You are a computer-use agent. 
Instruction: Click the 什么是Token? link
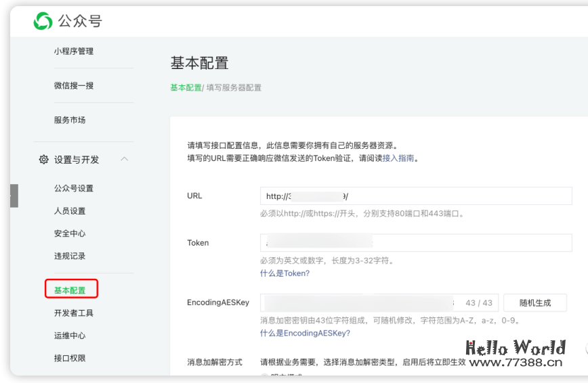coord(285,273)
